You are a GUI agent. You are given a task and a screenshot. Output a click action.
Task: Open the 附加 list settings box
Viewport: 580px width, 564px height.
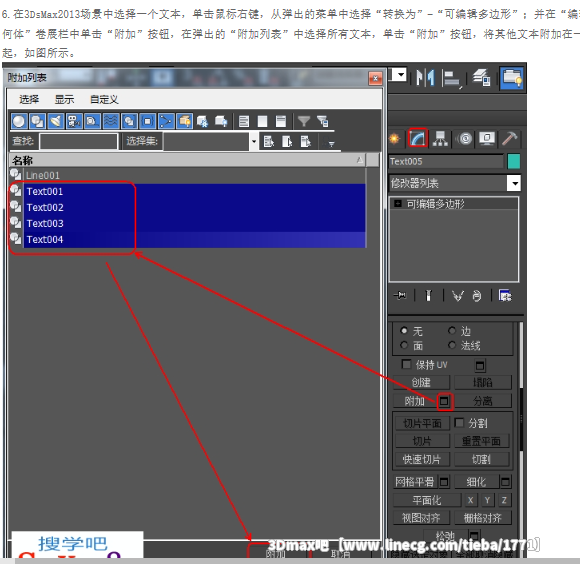coord(444,401)
